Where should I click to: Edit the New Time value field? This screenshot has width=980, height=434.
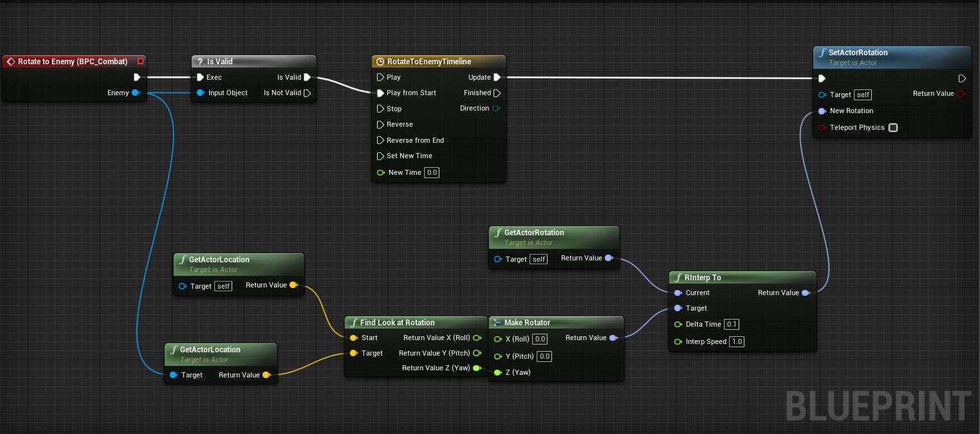432,172
